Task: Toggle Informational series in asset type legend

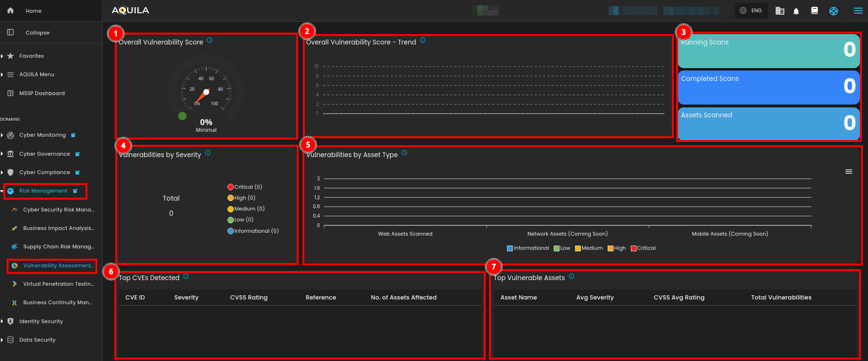Action: tap(527, 248)
